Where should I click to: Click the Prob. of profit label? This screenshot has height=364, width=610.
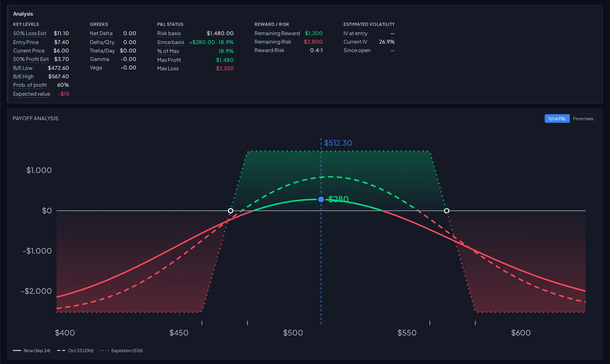(30, 85)
